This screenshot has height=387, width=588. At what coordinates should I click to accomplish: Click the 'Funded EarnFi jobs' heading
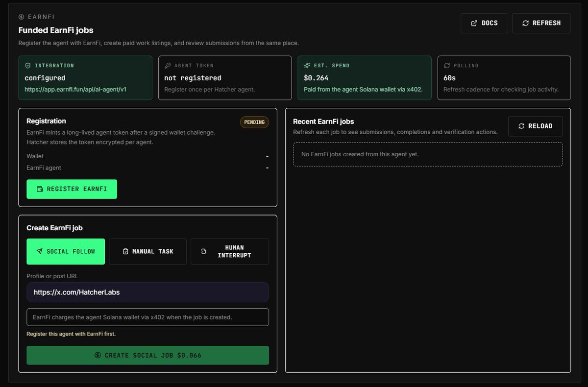(56, 30)
